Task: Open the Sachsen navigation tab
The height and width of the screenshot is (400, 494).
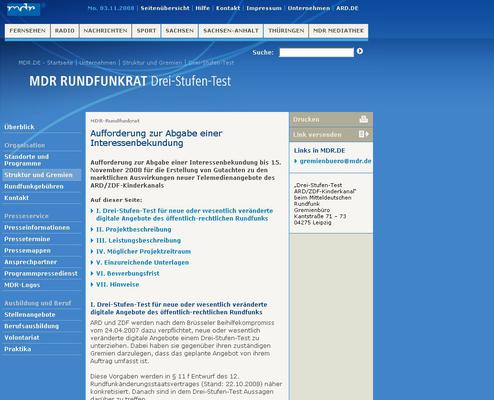Action: [180, 31]
